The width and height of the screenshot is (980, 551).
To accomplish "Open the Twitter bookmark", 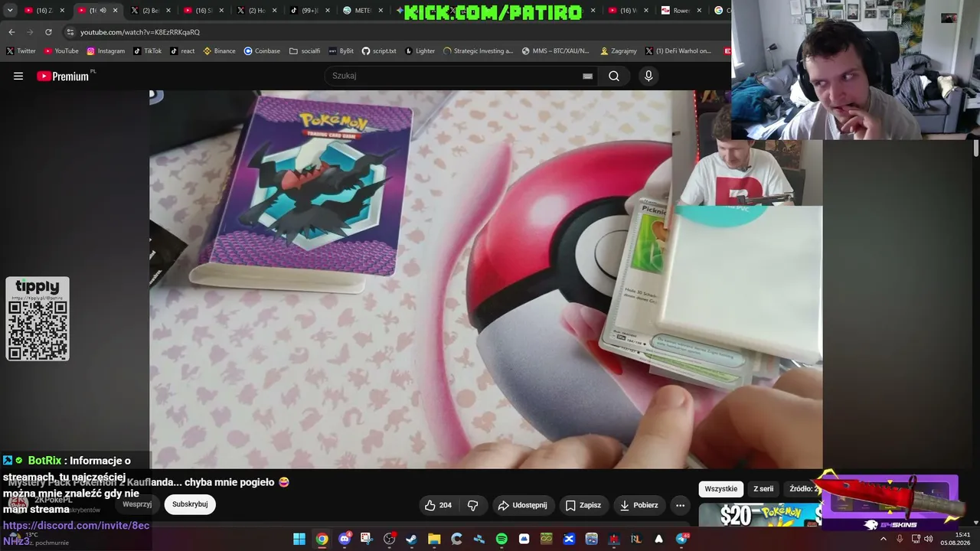I will pyautogui.click(x=21, y=51).
